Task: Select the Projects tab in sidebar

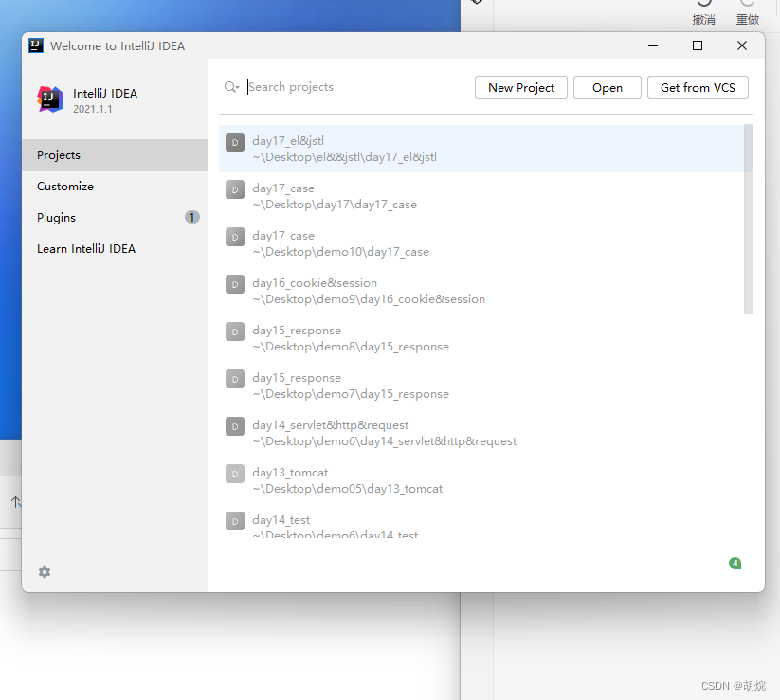Action: 115,155
